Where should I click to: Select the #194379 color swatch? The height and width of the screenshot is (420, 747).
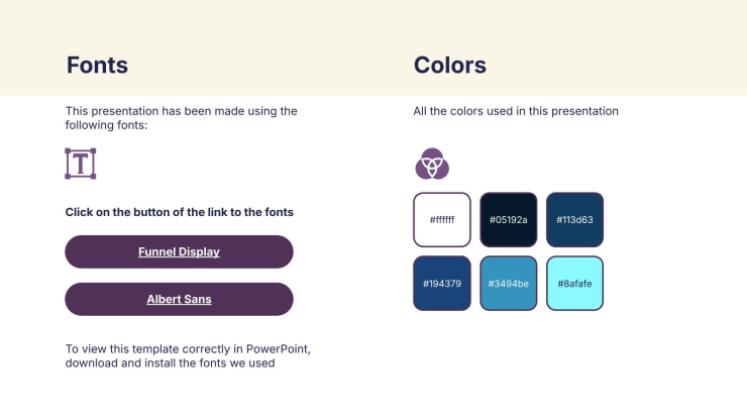point(442,283)
